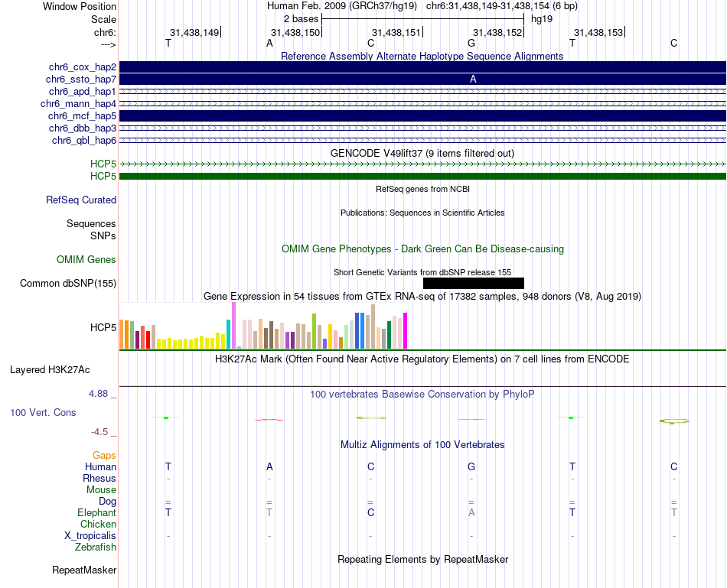727x588 pixels.
Task: Click the GENCODE V49lift37 track title
Action: (x=422, y=154)
